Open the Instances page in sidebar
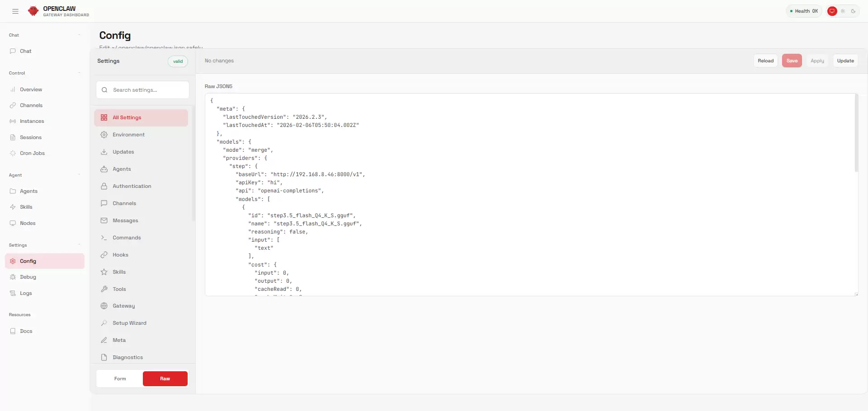 32,121
